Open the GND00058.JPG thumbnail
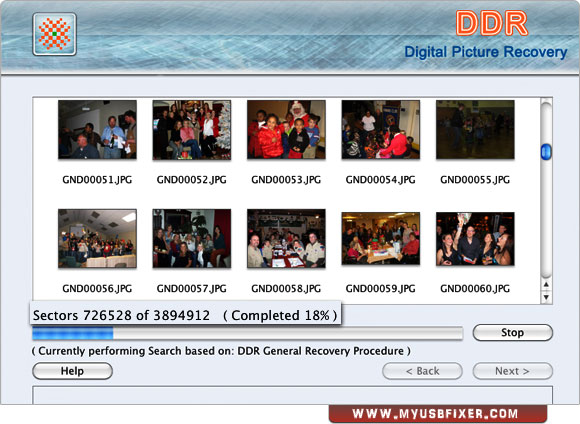The width and height of the screenshot is (580, 424). pyautogui.click(x=286, y=238)
